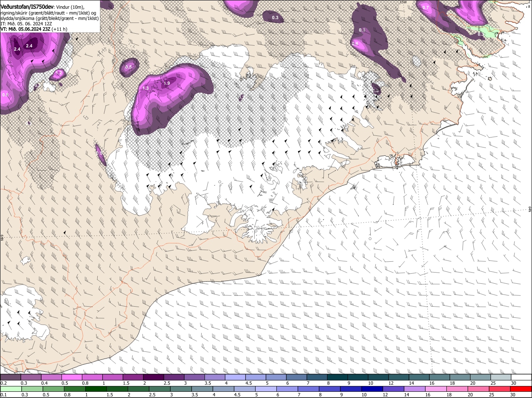Click the 0.5 value inside the small purple blob
The height and width of the screenshot is (398, 532).
pos(128,67)
